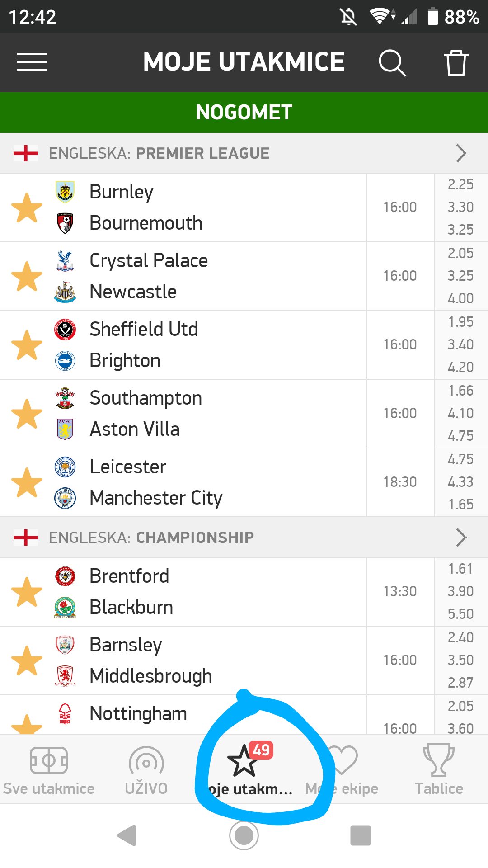Tap odds 2.40 for Barnsley win
488x868 pixels.
pyautogui.click(x=460, y=637)
